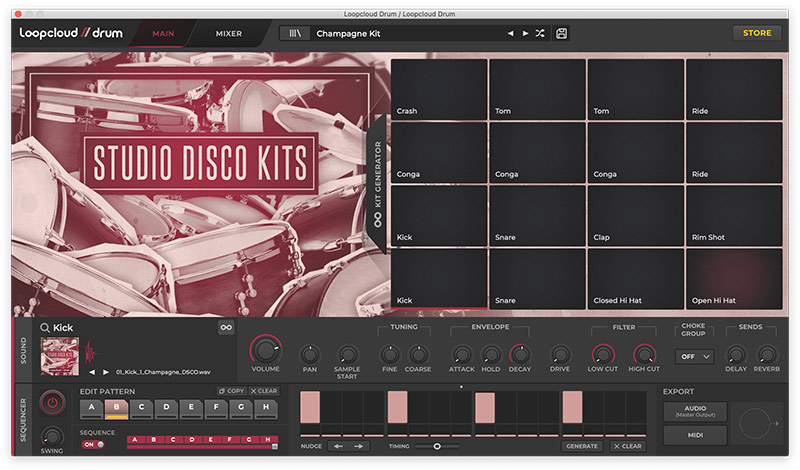
Task: Select edit pattern H
Action: point(266,408)
